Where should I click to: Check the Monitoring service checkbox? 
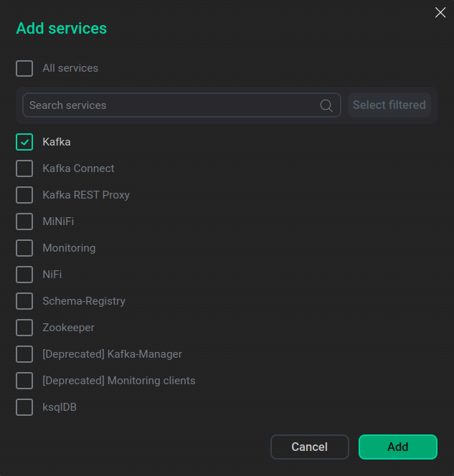[x=24, y=248]
